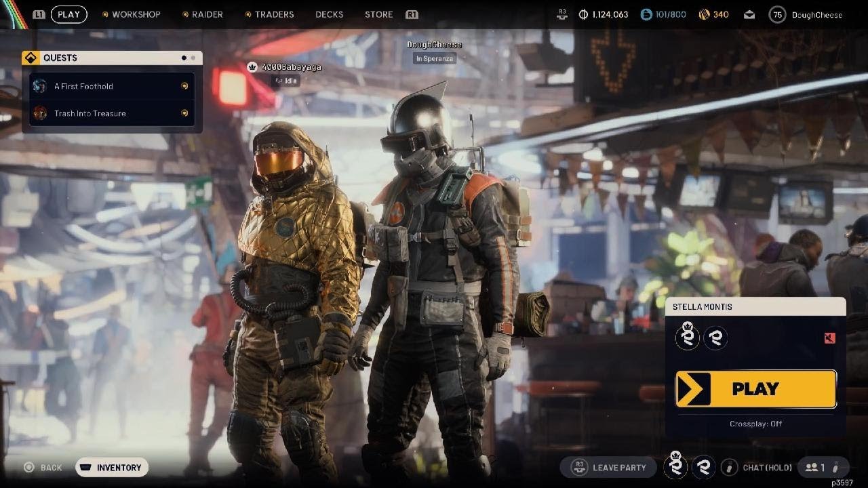Toggle the red muted microphone icon
This screenshot has height=488, width=868.
830,338
